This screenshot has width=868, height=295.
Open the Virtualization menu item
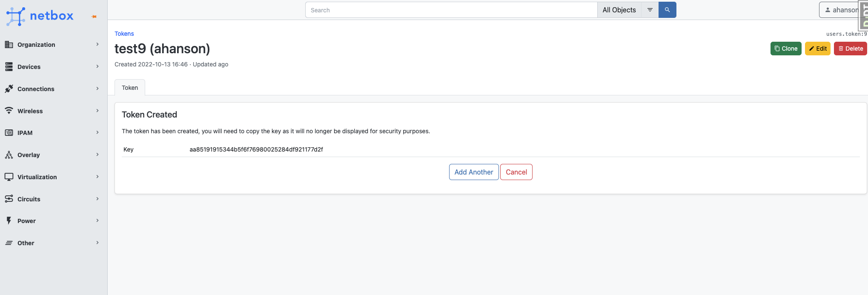pos(54,177)
